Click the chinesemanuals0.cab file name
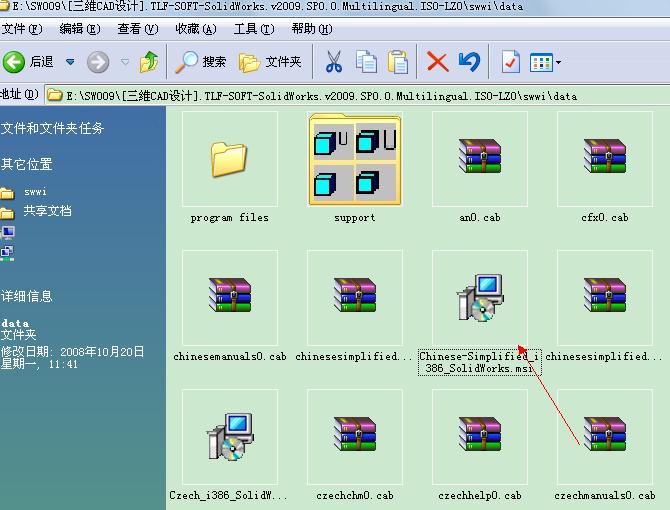Image resolution: width=670 pixels, height=510 pixels. point(230,356)
